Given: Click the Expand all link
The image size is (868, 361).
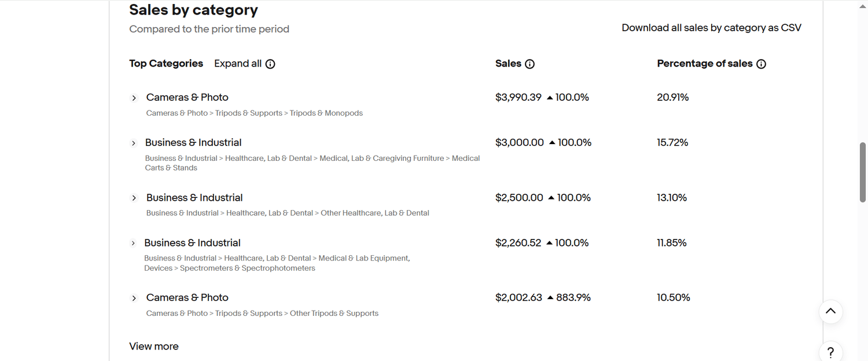Looking at the screenshot, I should point(238,64).
